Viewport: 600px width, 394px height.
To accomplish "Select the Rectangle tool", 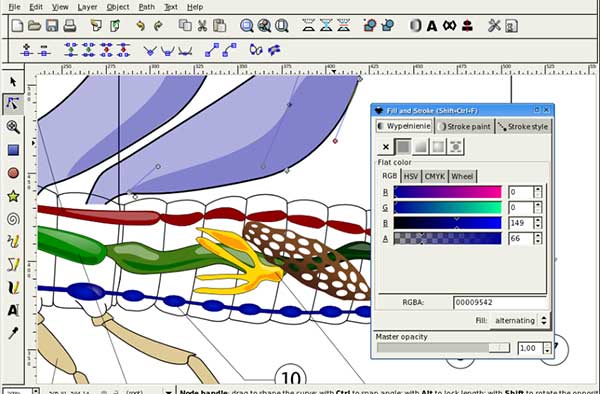I will pyautogui.click(x=13, y=150).
